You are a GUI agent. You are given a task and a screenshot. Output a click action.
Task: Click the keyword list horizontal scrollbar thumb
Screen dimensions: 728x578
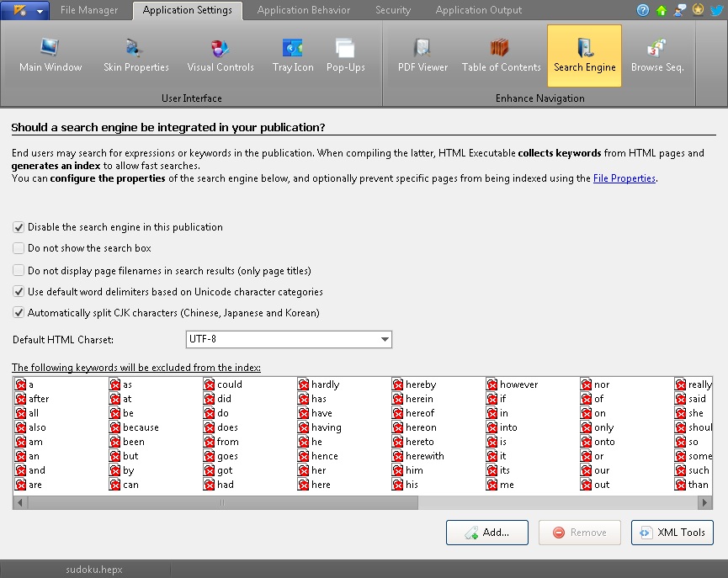coord(222,502)
